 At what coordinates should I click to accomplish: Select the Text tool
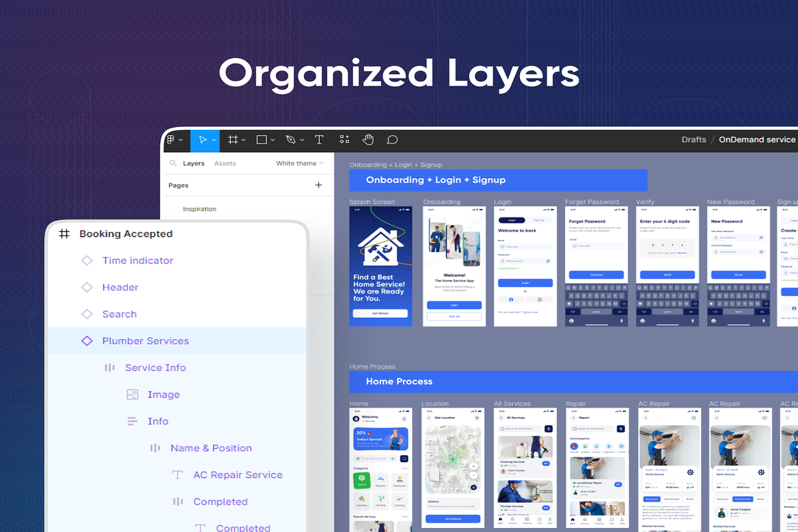coord(319,140)
